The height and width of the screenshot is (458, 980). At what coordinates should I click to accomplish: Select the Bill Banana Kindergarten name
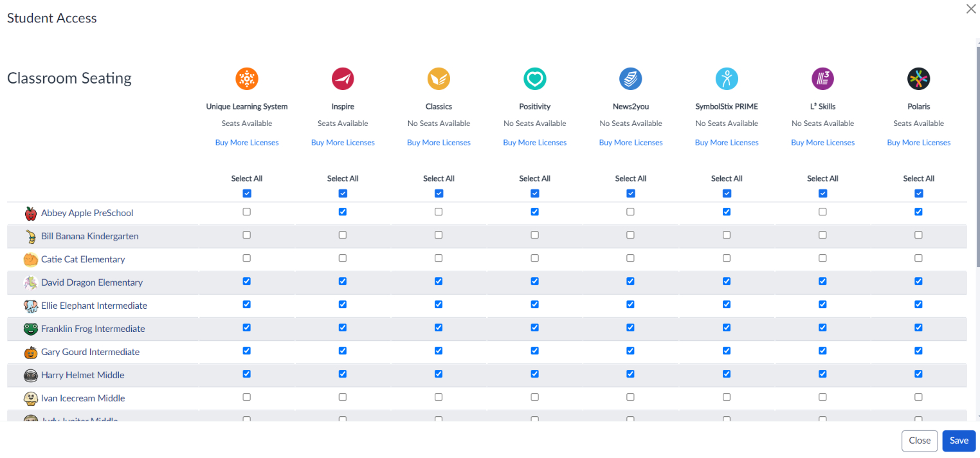pos(90,236)
